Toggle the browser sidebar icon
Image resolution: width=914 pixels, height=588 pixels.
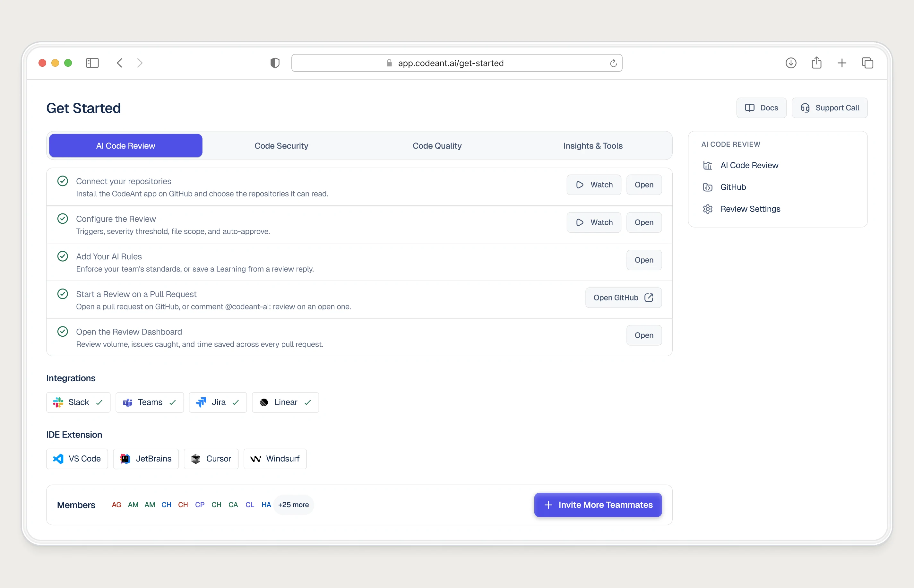point(92,63)
